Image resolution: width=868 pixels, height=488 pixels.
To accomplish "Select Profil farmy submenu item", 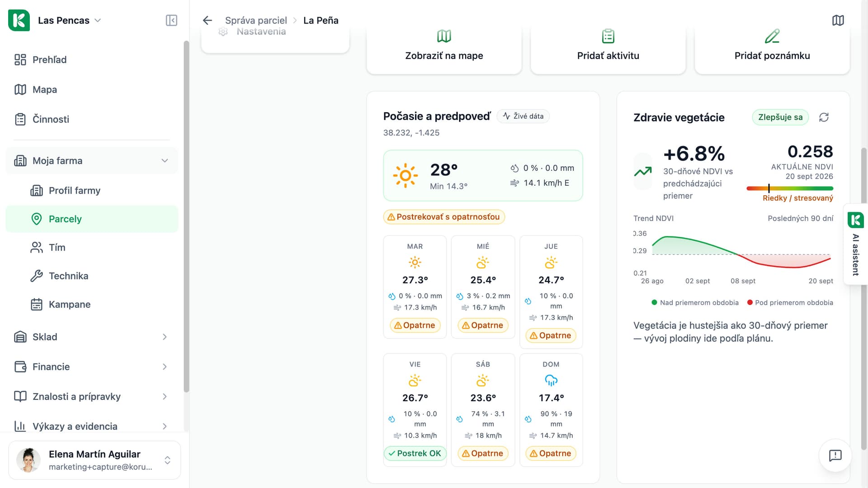I will (92, 191).
